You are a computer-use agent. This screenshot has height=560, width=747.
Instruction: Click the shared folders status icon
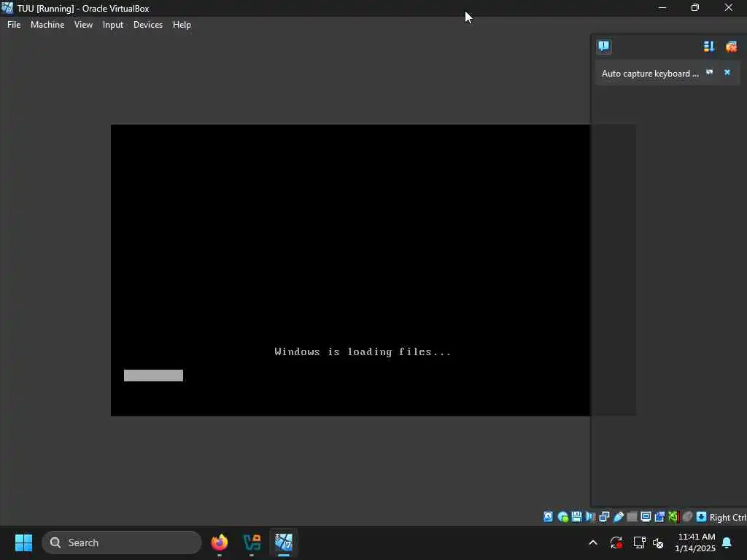(632, 517)
